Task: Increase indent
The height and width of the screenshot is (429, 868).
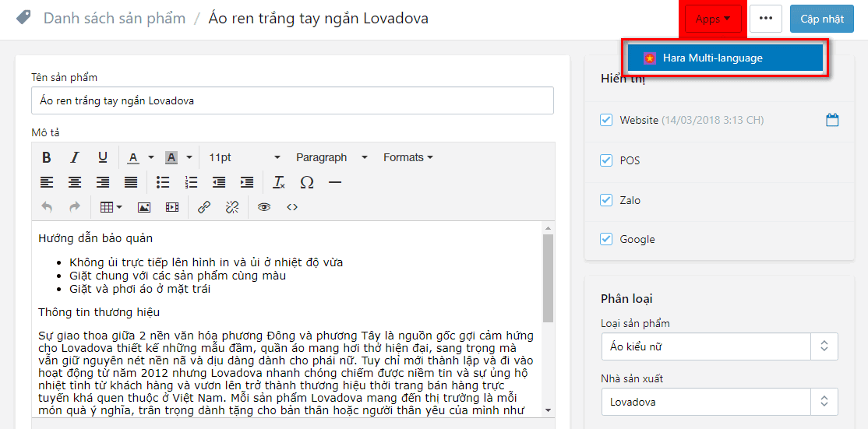Action: point(247,182)
